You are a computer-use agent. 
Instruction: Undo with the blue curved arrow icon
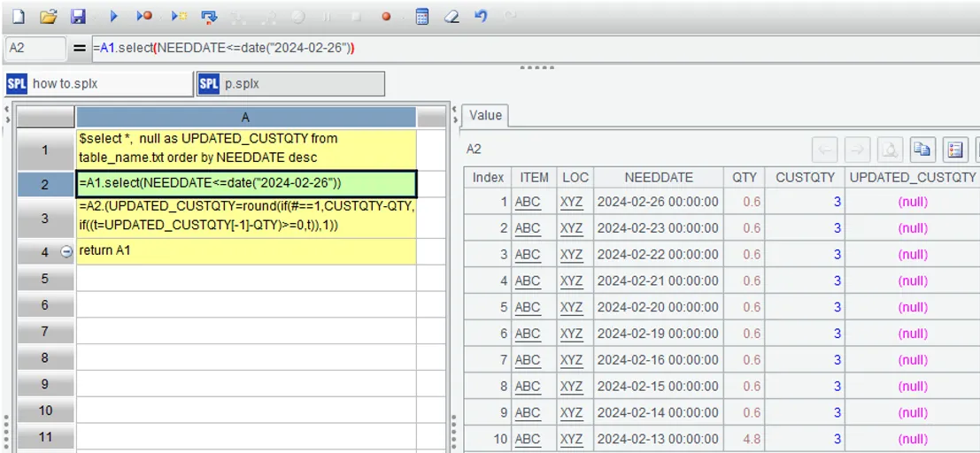coord(481,17)
